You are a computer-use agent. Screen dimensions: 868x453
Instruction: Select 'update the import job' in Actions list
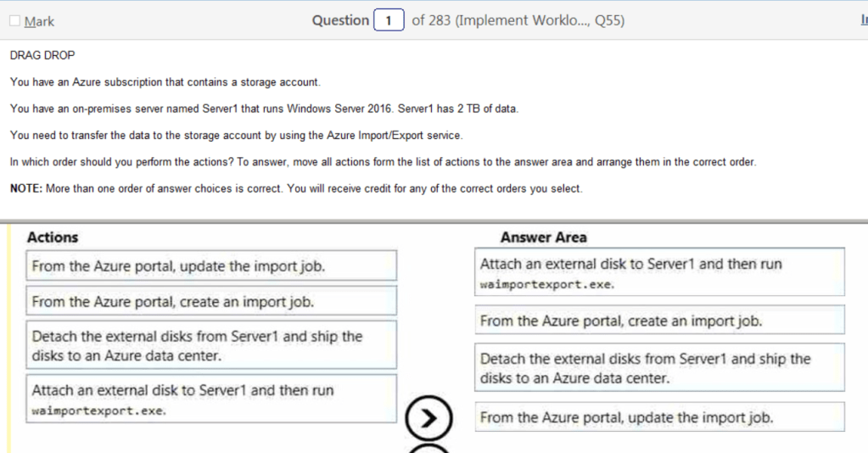[211, 266]
